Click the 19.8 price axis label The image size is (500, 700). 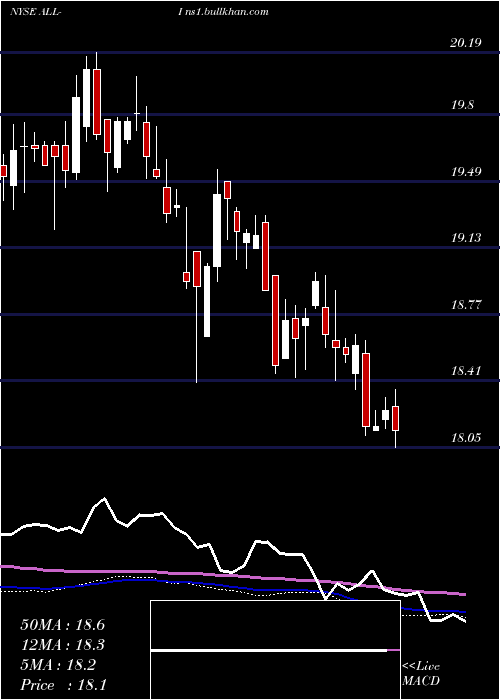pos(463,105)
